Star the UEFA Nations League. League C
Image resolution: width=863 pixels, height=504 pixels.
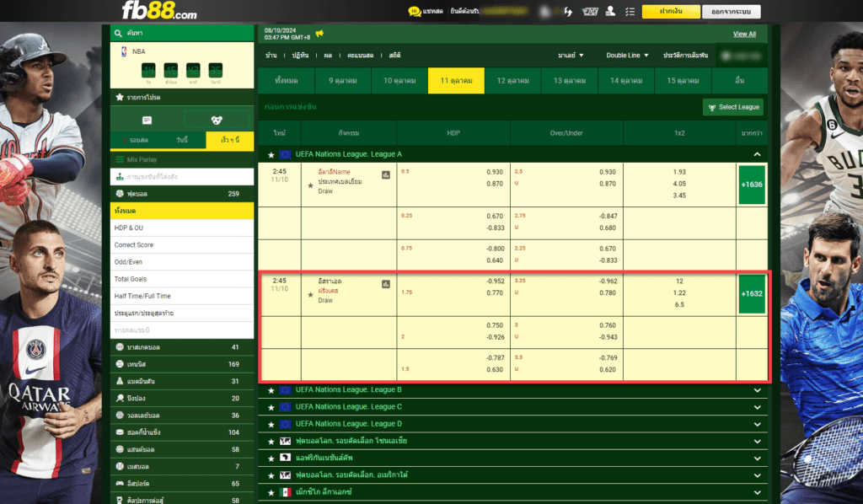(x=271, y=407)
